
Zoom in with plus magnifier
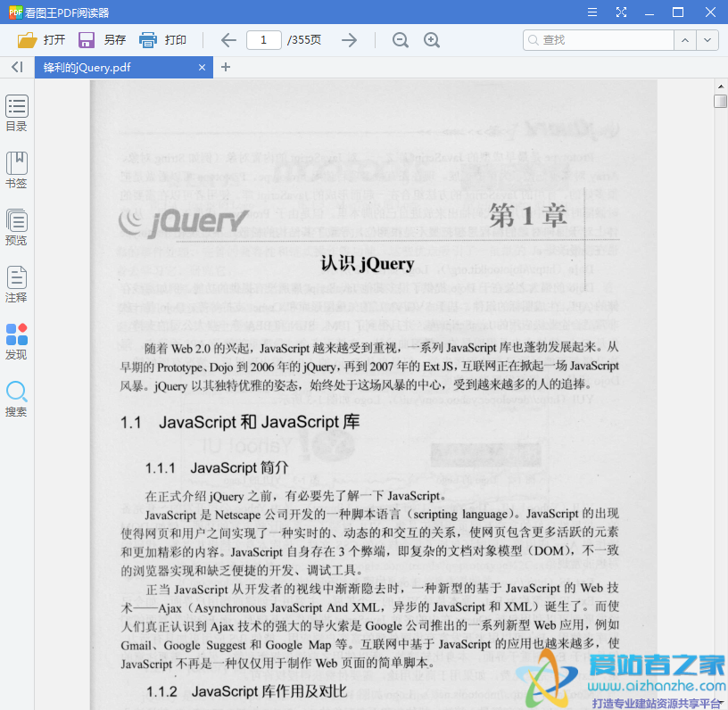point(432,40)
